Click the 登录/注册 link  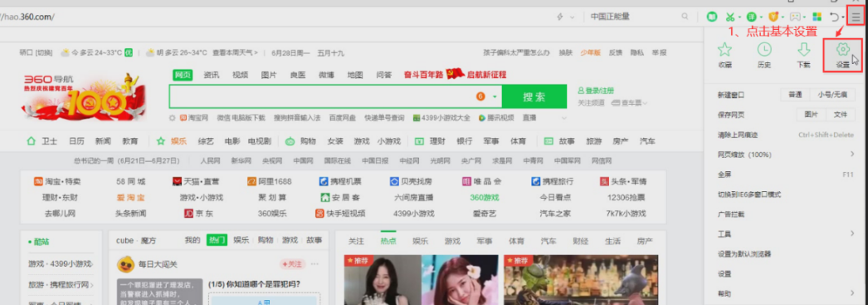click(596, 91)
